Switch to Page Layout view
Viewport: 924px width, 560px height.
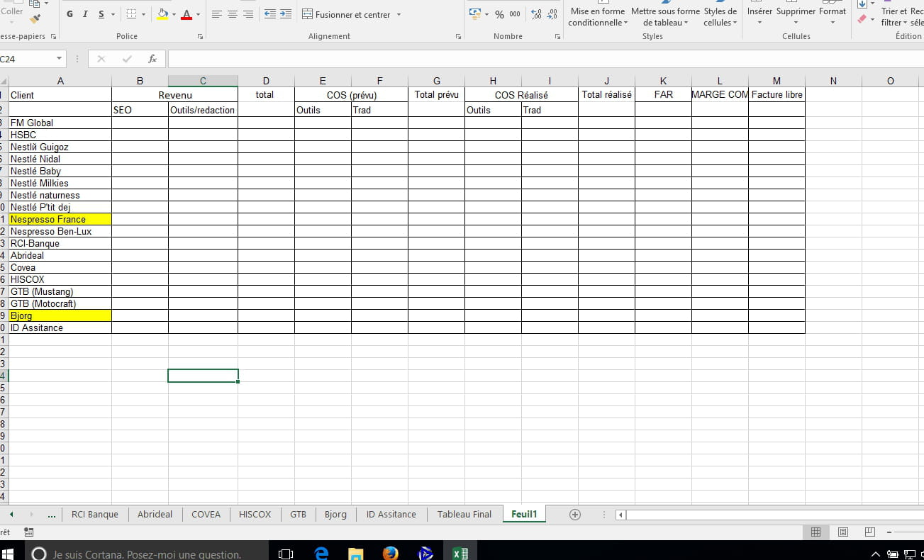pyautogui.click(x=843, y=532)
